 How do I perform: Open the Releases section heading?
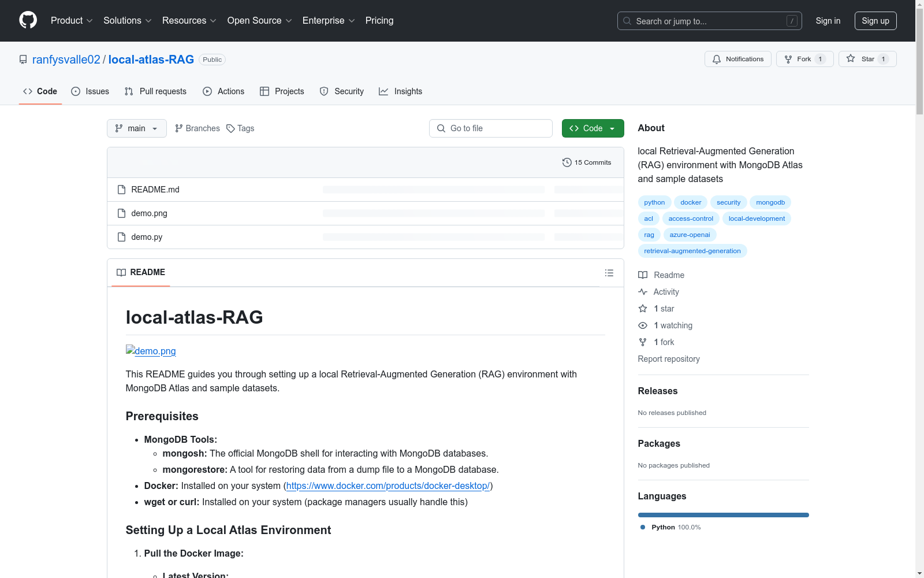(658, 391)
